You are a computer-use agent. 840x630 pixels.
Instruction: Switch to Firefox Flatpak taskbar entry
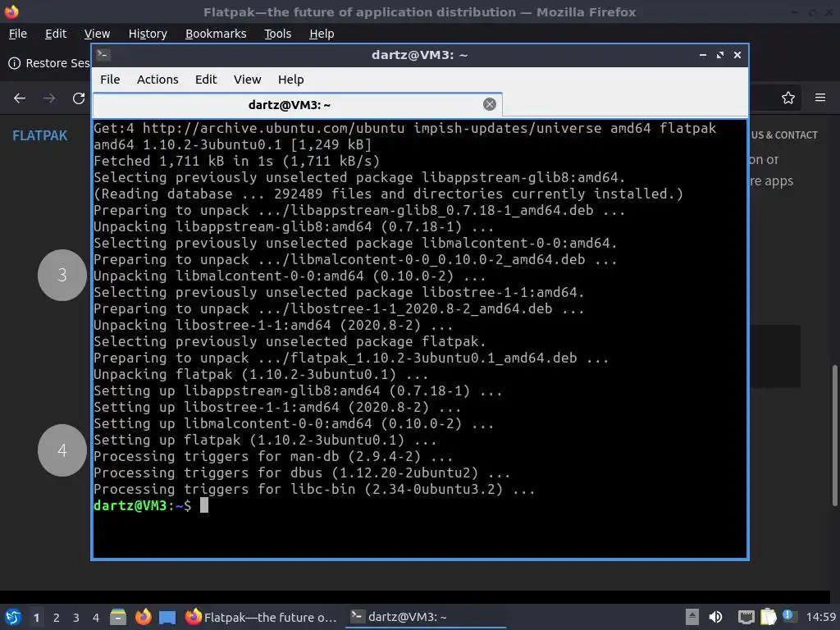[x=261, y=617]
